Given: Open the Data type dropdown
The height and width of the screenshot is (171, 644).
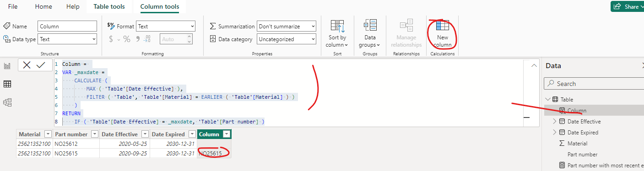Looking at the screenshot, I should tap(67, 39).
